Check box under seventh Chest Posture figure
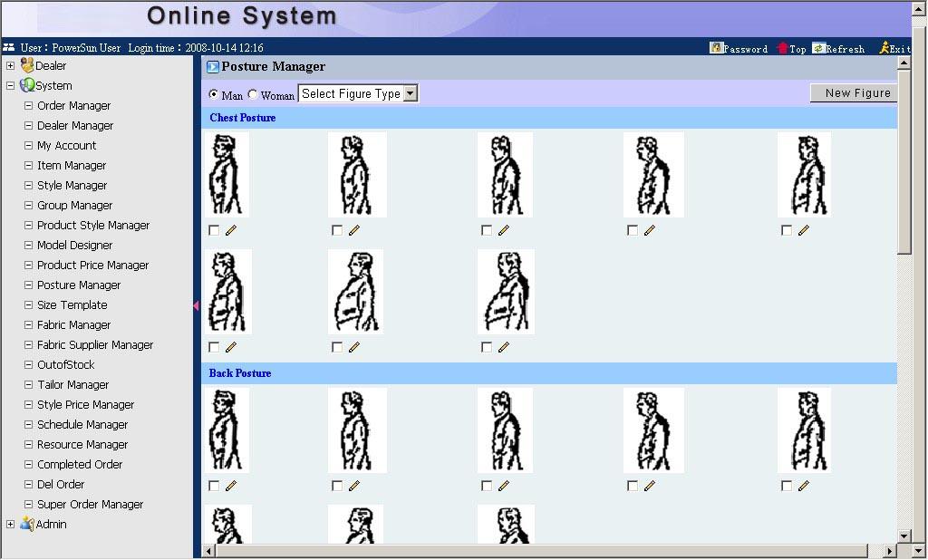The width and height of the screenshot is (928, 560). point(337,347)
